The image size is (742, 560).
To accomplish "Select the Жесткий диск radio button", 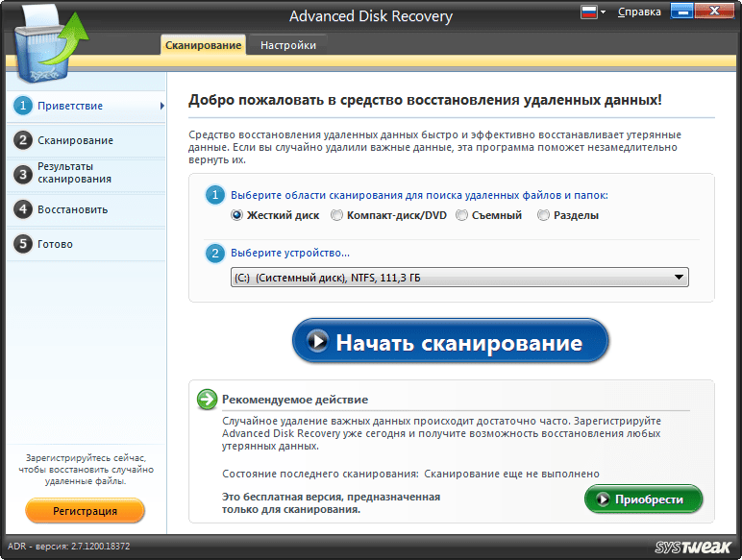I will click(x=236, y=215).
